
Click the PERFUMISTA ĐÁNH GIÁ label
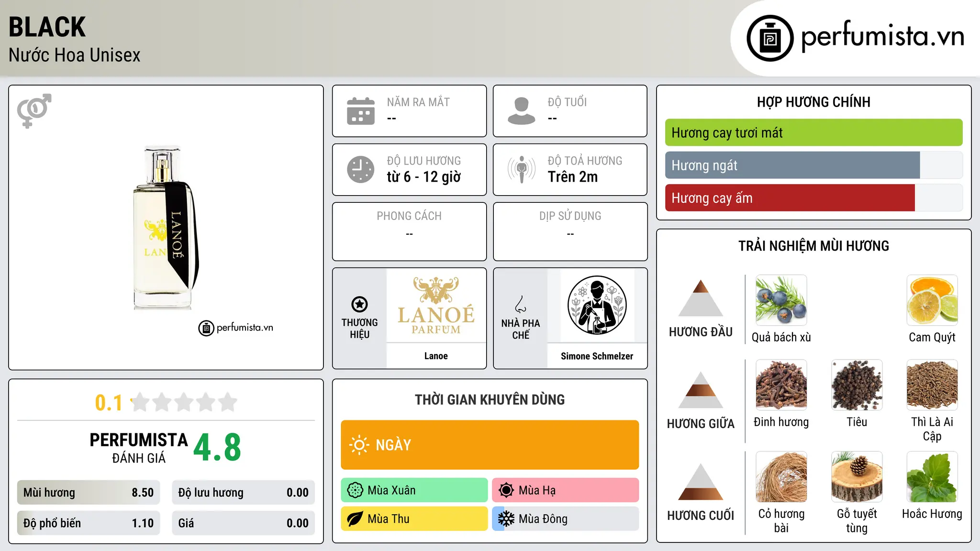(x=139, y=448)
